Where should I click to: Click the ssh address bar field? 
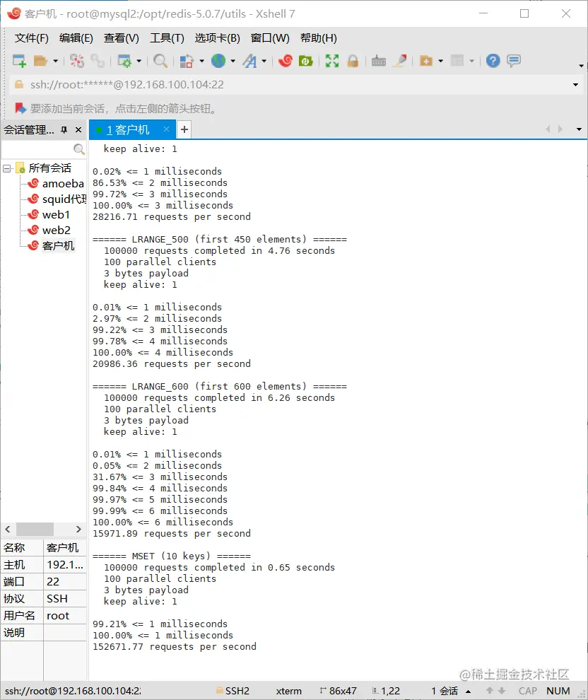290,85
